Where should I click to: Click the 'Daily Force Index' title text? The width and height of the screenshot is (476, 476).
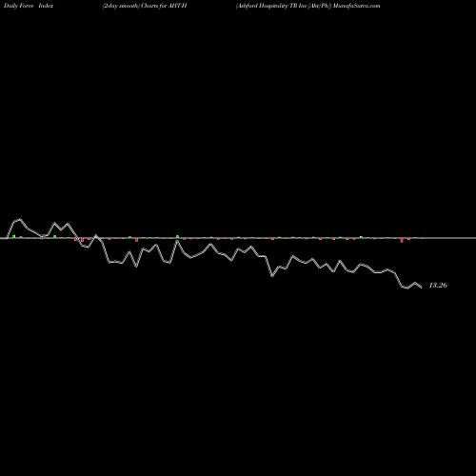coord(29,6)
